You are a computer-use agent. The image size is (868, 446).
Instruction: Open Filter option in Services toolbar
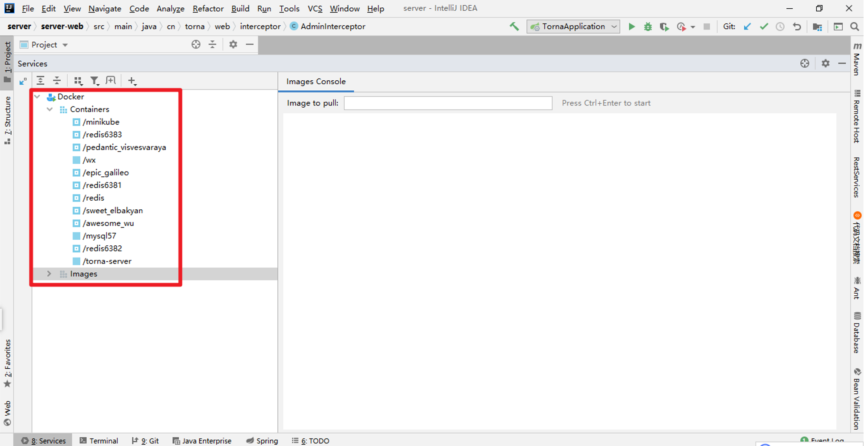tap(94, 81)
